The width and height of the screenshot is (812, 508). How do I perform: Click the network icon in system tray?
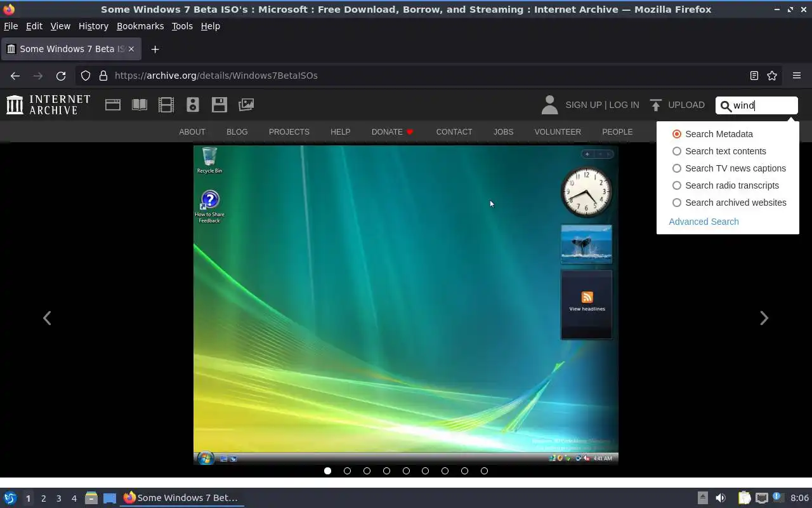pyautogui.click(x=761, y=498)
